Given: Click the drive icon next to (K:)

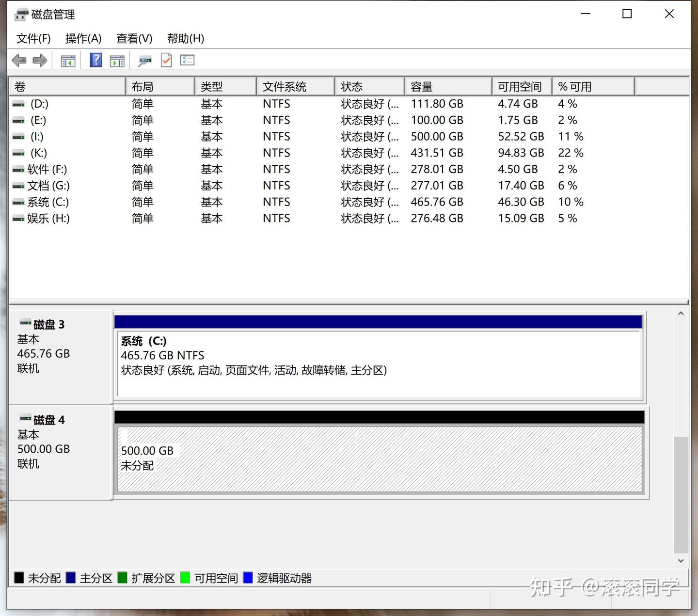Looking at the screenshot, I should pos(18,154).
